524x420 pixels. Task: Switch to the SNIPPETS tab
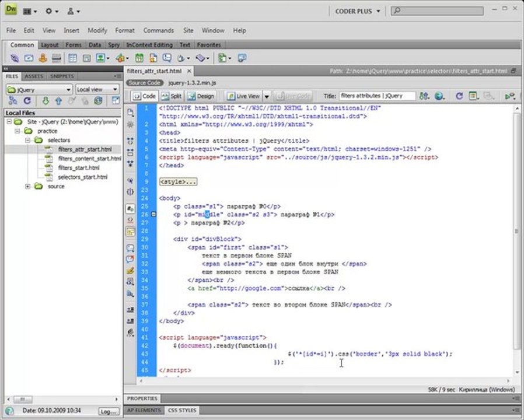click(62, 76)
